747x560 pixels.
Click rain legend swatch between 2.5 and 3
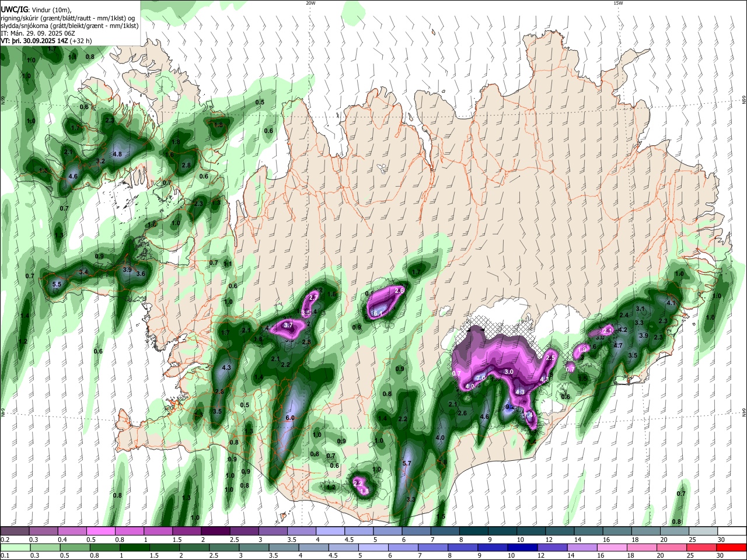coord(225,547)
